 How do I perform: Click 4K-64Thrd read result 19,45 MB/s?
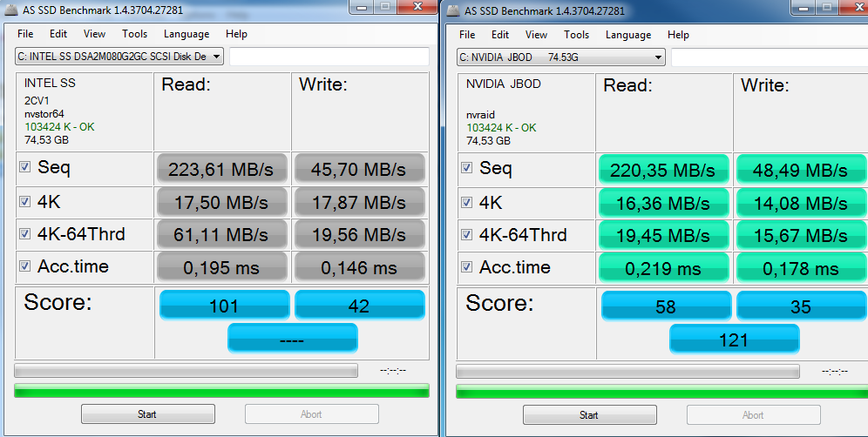[x=664, y=236]
